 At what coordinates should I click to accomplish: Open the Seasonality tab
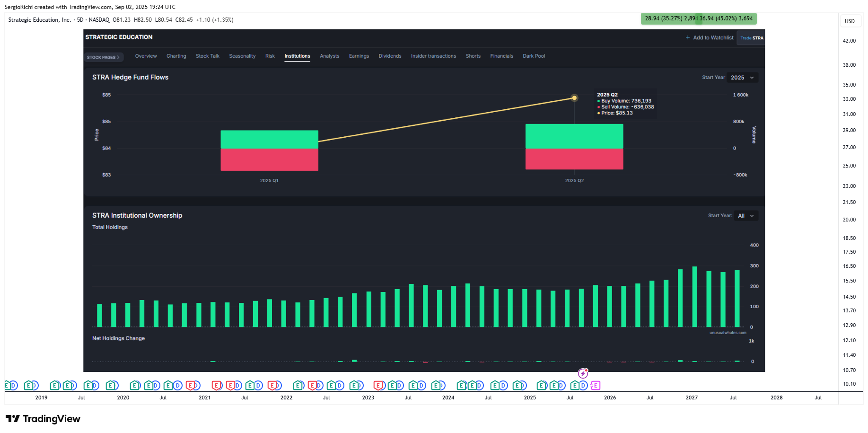242,56
